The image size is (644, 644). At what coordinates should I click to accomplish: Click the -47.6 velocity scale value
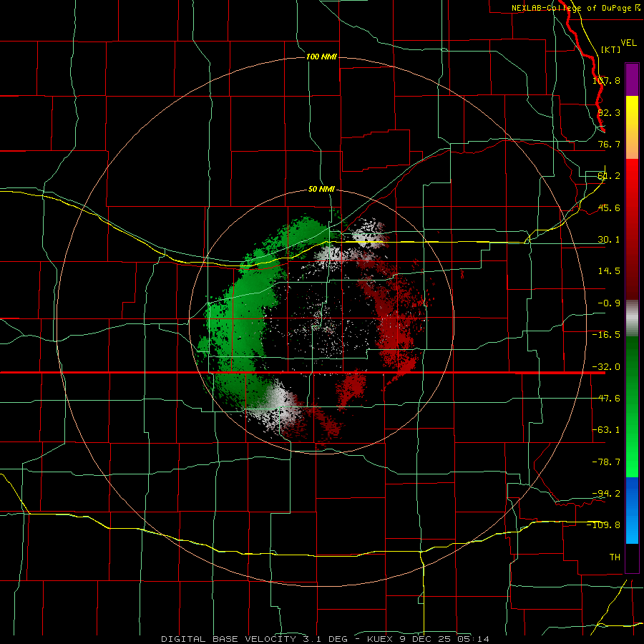click(x=606, y=399)
